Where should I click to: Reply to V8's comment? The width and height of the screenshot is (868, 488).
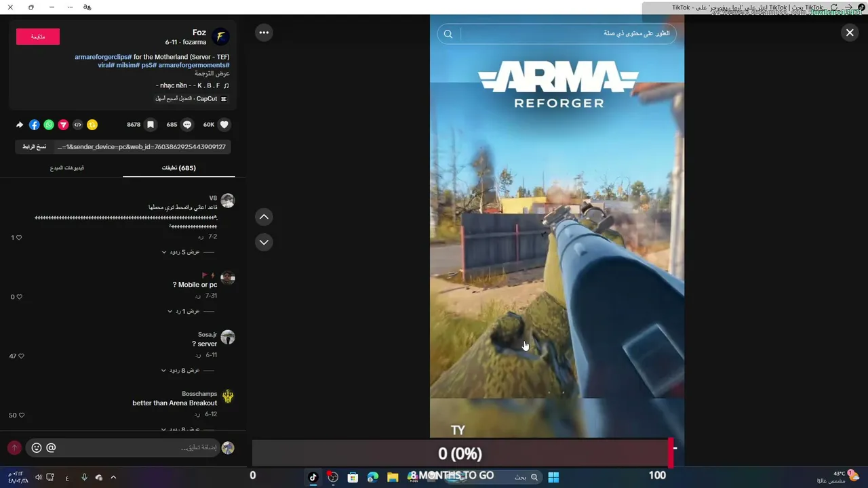(201, 237)
